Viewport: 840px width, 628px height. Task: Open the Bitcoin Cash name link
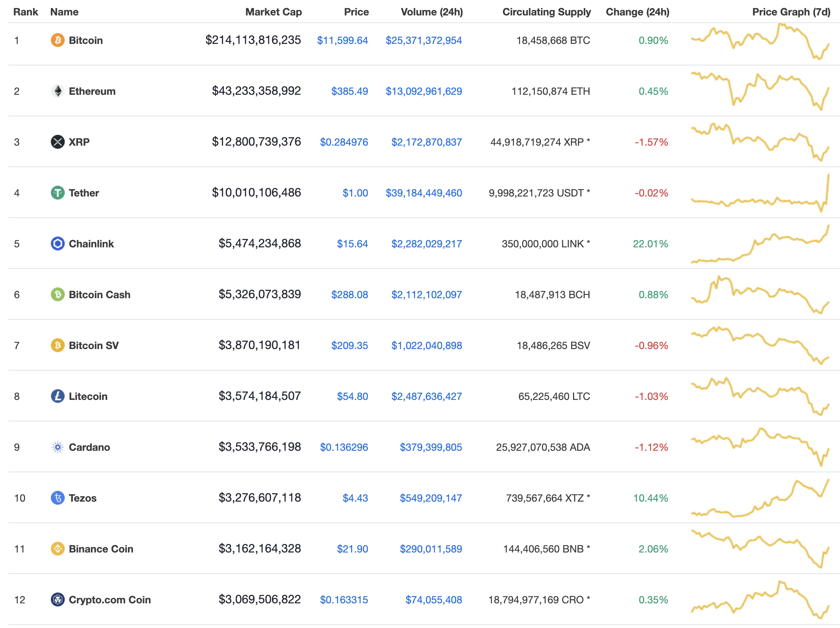tap(99, 295)
